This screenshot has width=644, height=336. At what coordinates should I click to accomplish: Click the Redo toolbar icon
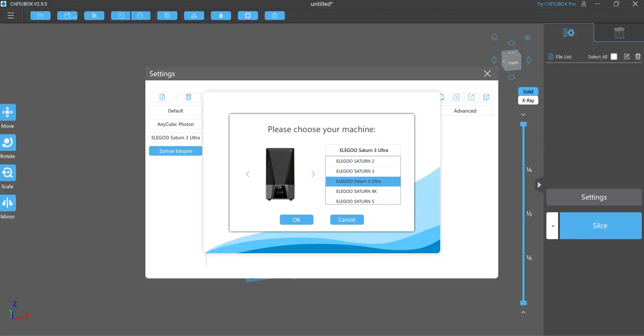pyautogui.click(x=140, y=15)
